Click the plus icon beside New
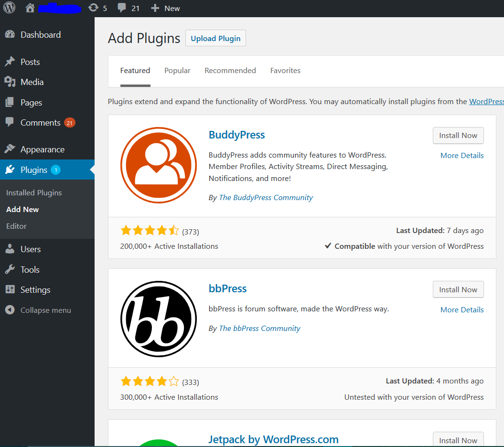 coord(155,8)
